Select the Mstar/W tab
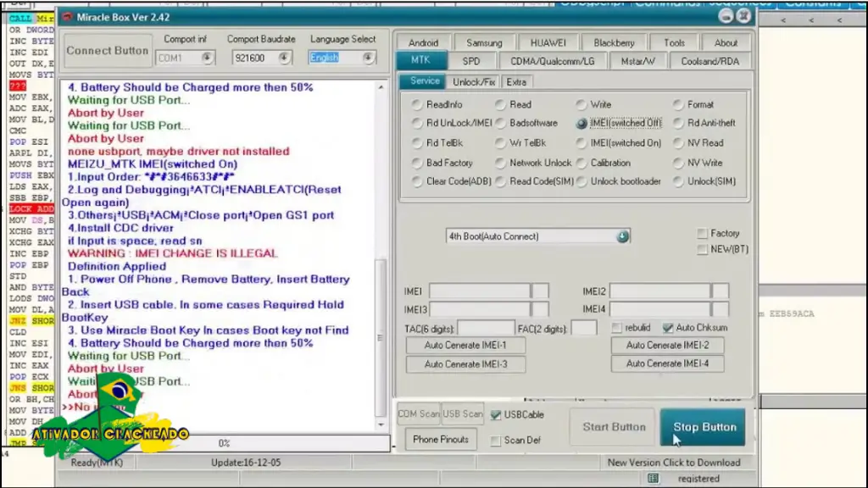Screen dimensions: 868x488 pos(637,61)
